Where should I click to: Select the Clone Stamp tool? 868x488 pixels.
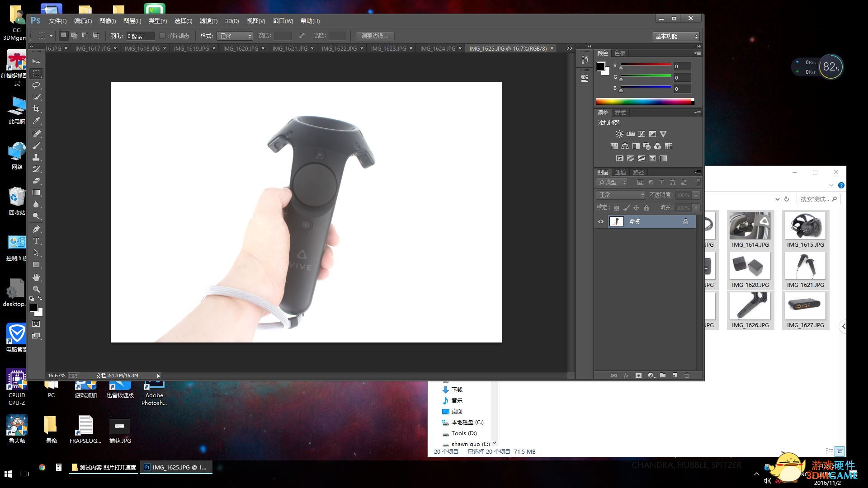(36, 157)
